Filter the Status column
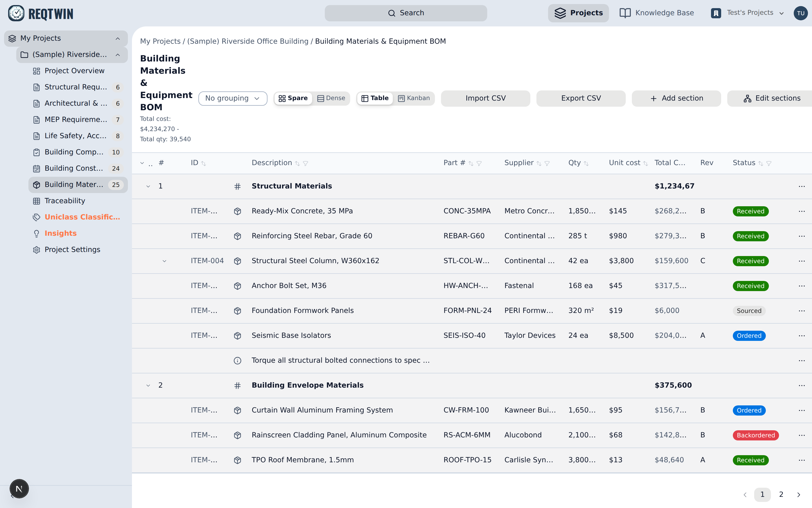This screenshot has height=508, width=812. (769, 163)
